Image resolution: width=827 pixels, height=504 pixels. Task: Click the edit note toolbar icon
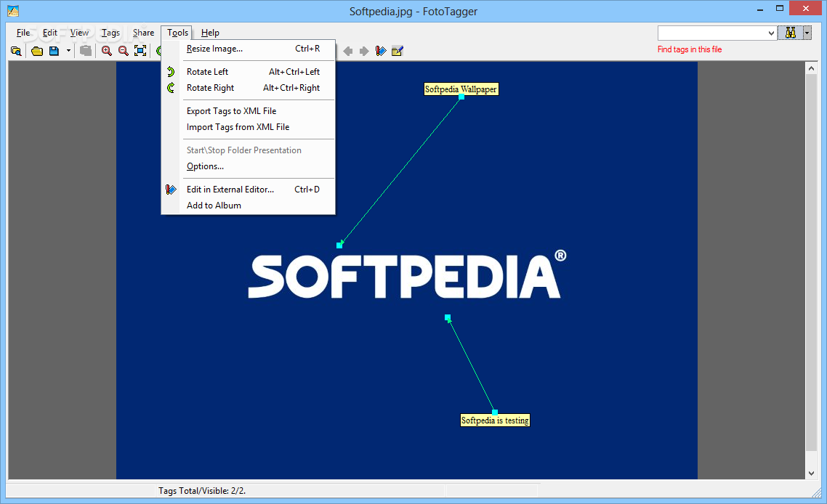(398, 51)
